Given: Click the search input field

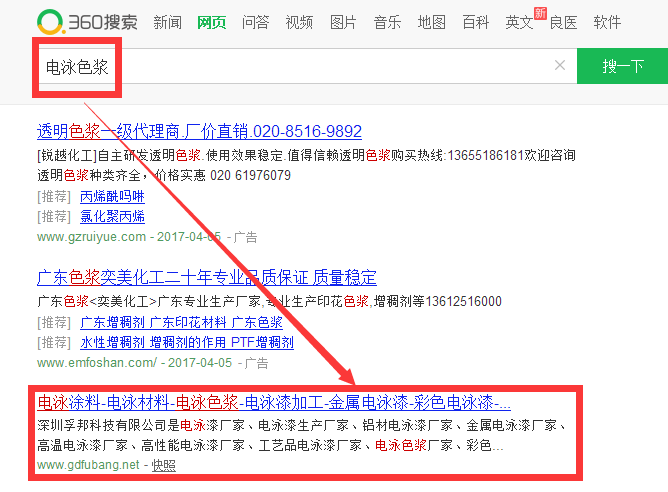Looking at the screenshot, I should click(x=300, y=67).
